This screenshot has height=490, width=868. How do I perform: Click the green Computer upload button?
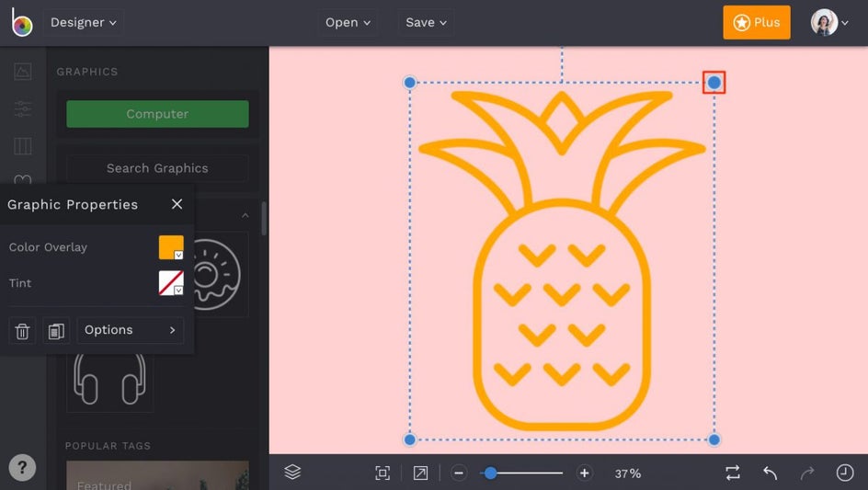157,114
